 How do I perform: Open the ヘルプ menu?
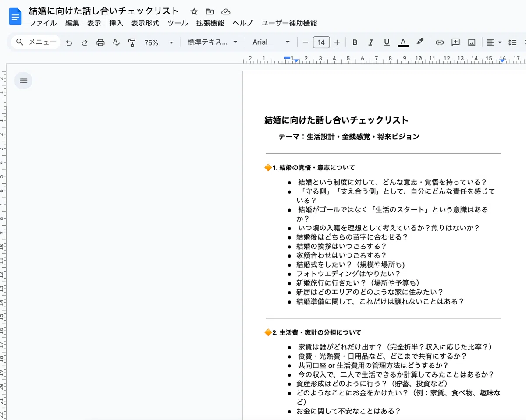tap(242, 23)
